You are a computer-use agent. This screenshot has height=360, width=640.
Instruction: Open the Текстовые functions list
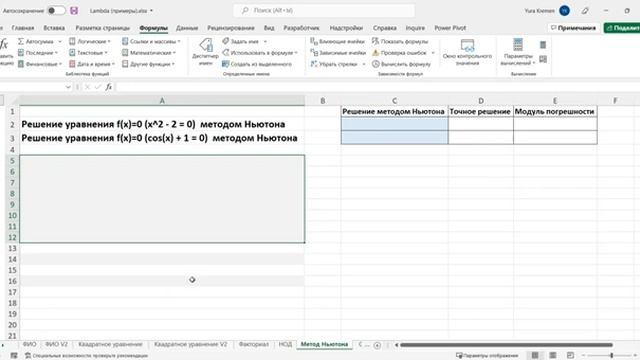(89, 53)
